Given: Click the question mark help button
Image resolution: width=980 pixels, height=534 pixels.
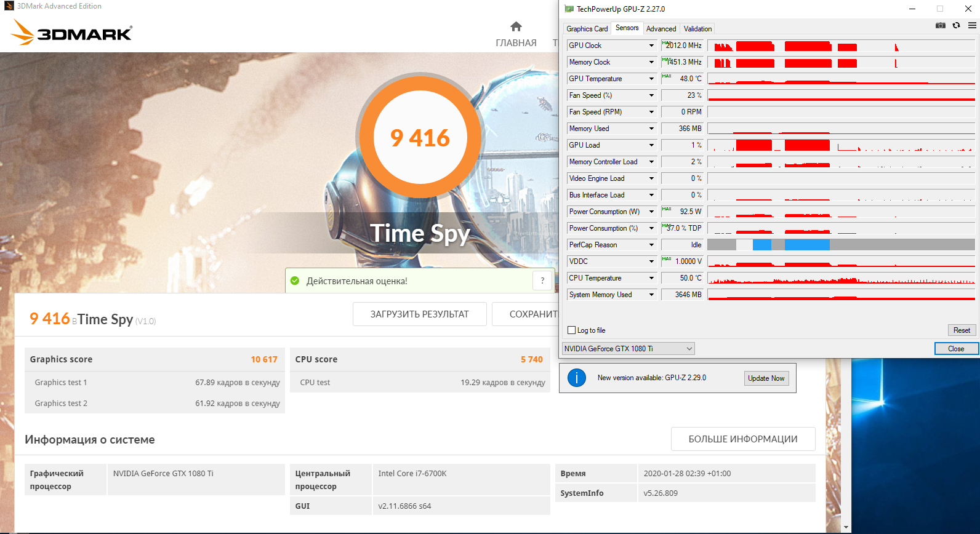Looking at the screenshot, I should [542, 281].
